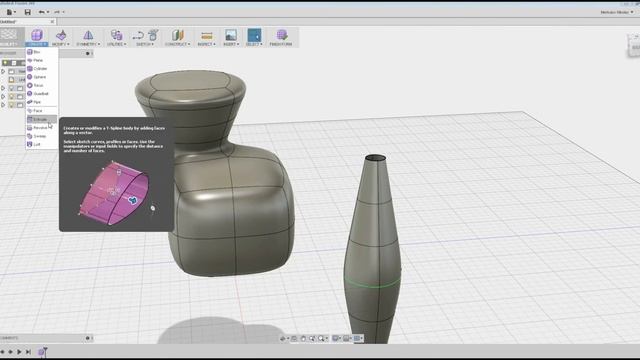
Task: Choose Loft from the Create menu
Action: click(42, 144)
